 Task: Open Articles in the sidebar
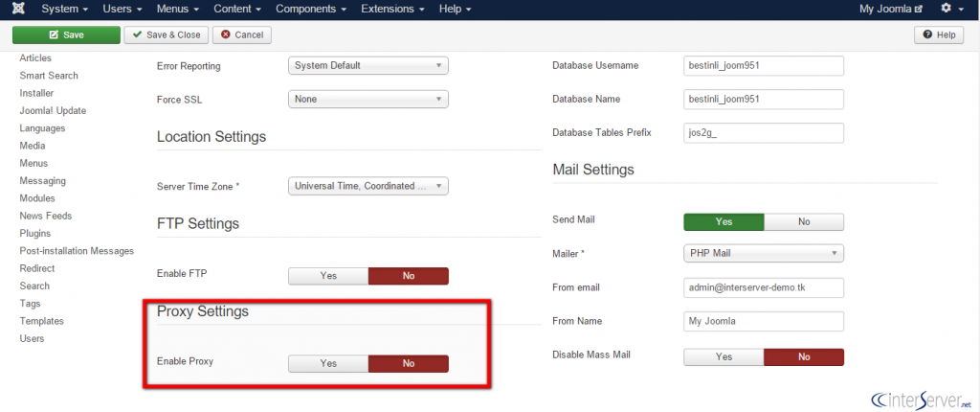[35, 57]
